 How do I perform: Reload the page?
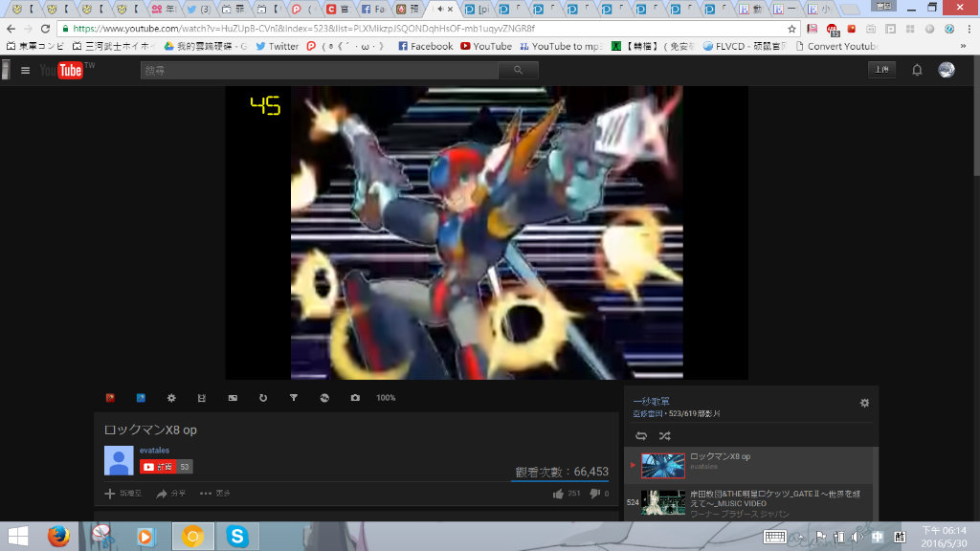(45, 29)
